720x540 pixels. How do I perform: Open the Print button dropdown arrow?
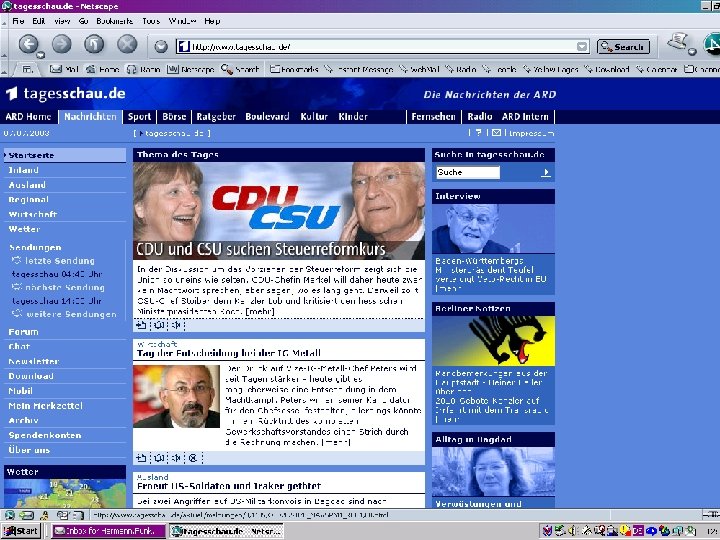[692, 51]
